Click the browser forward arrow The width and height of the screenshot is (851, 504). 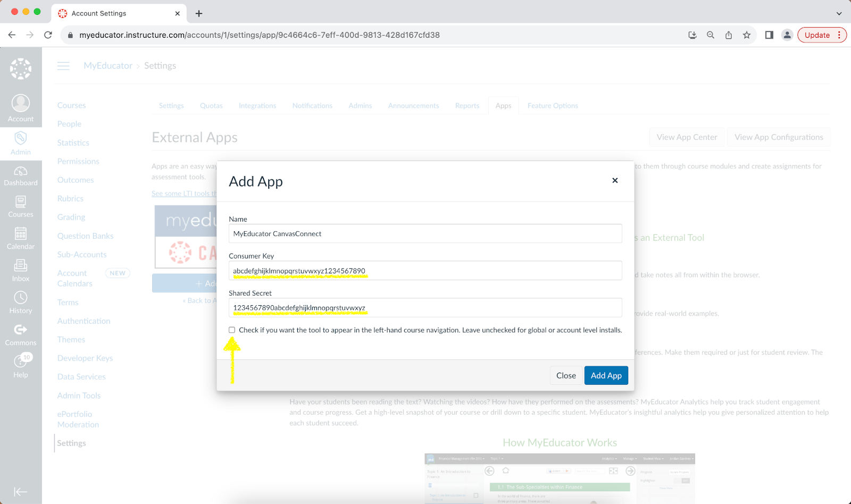click(30, 35)
